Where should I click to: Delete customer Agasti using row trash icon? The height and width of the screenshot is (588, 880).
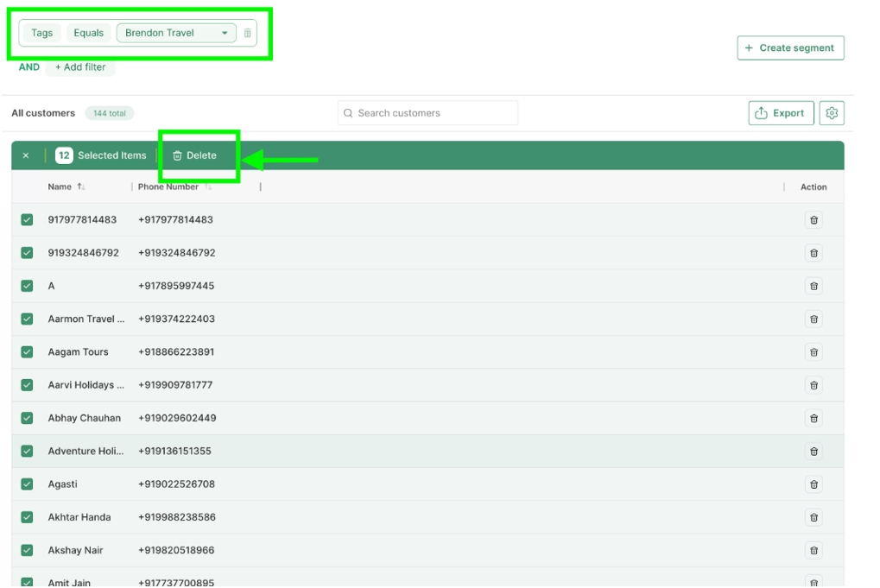813,484
